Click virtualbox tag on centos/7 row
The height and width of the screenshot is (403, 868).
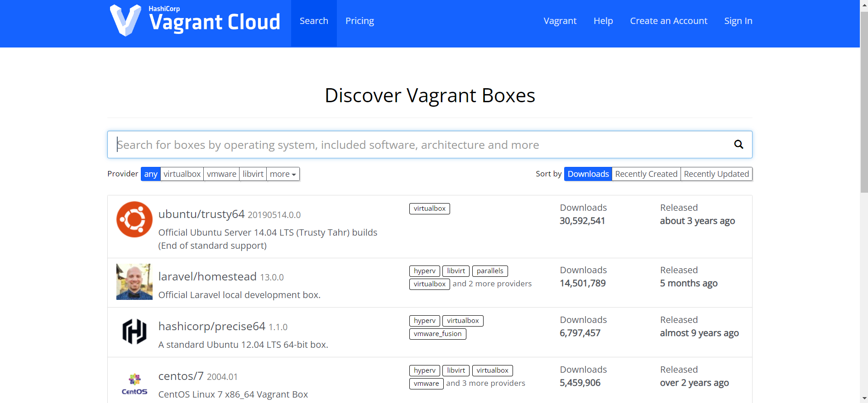pos(493,370)
